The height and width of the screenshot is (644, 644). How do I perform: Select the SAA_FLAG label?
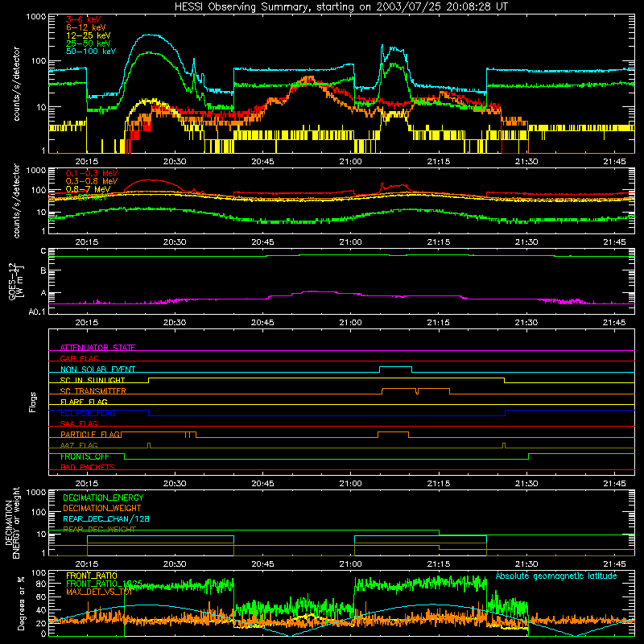coord(79,423)
